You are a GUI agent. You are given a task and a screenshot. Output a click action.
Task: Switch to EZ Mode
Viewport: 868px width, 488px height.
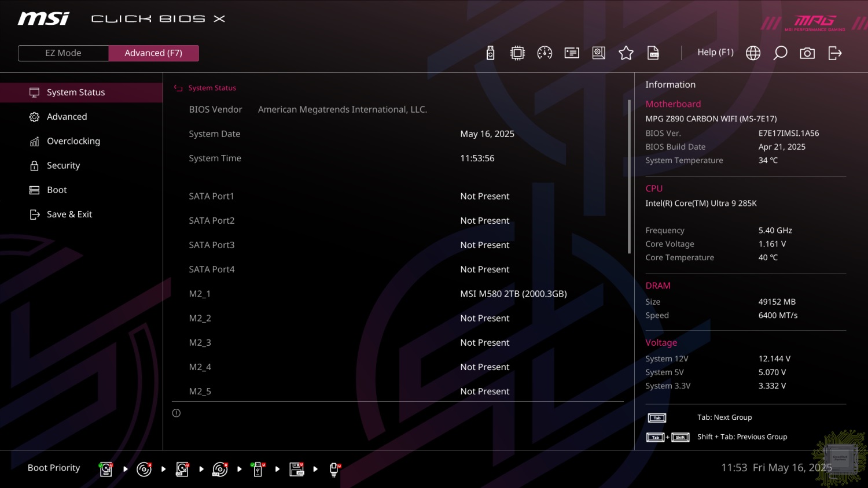click(63, 53)
